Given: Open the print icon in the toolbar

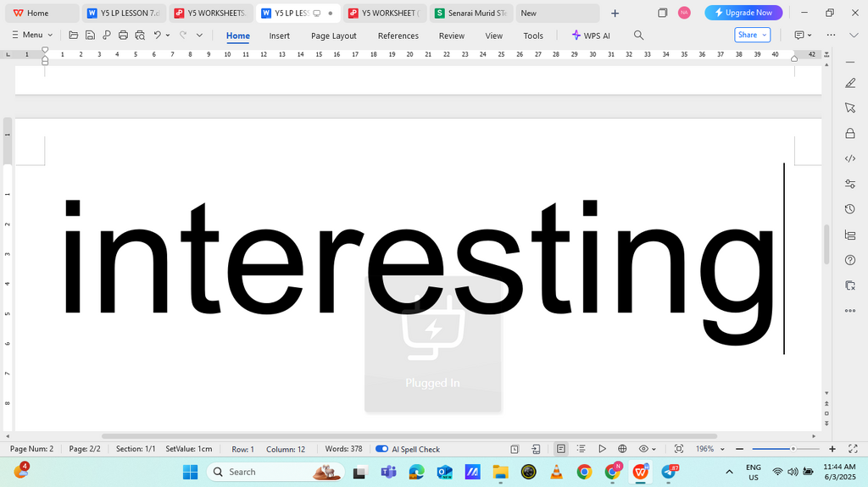Looking at the screenshot, I should 123,36.
